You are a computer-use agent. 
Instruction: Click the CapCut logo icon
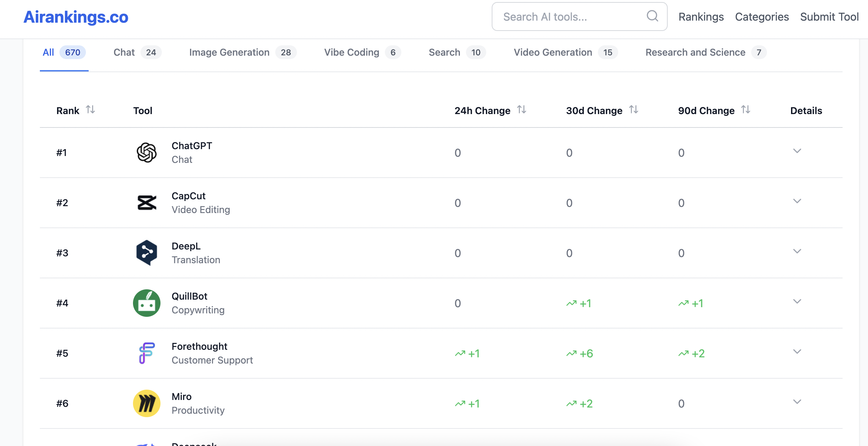click(x=147, y=203)
